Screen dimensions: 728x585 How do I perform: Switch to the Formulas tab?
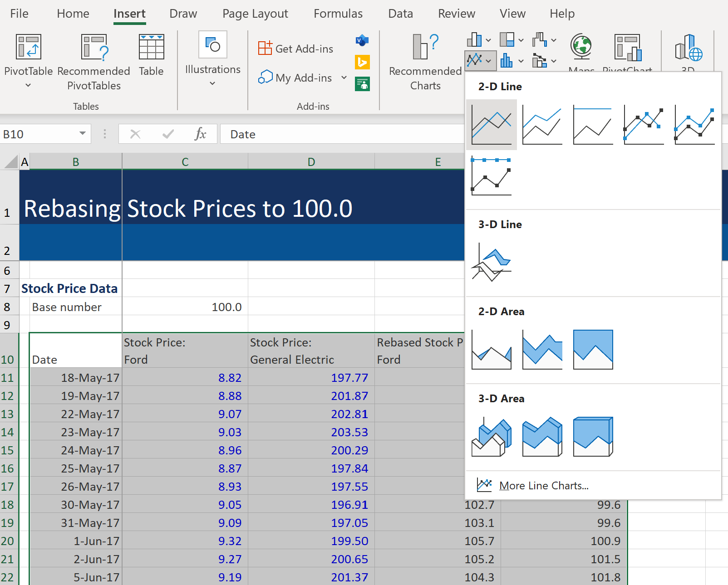pos(338,14)
